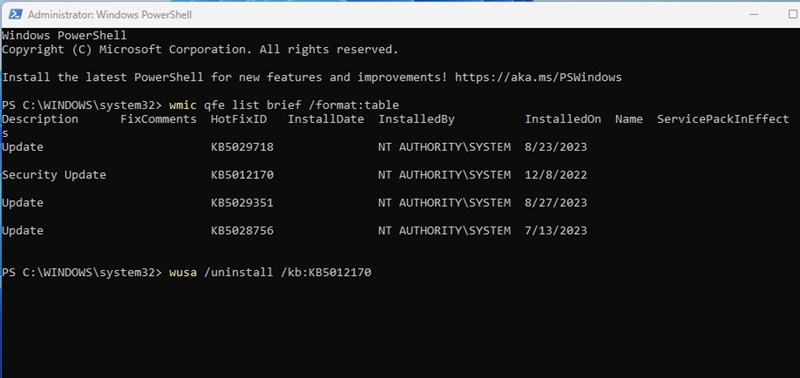Click the 'Security Update' description
This screenshot has height=378, width=800.
point(54,175)
